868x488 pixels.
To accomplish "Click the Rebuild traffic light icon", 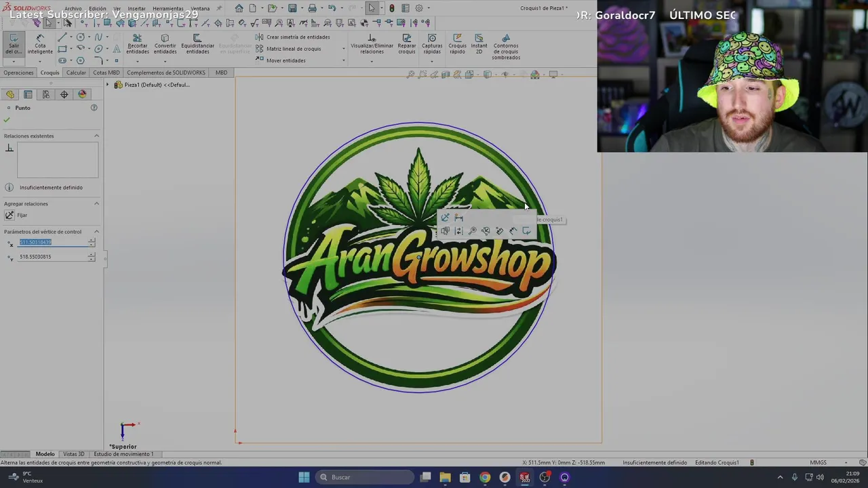I will point(391,8).
